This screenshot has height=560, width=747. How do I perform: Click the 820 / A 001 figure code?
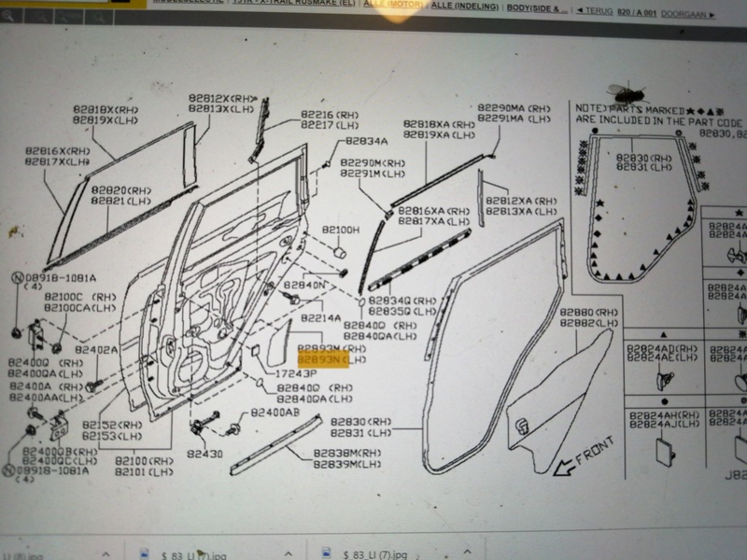point(637,12)
